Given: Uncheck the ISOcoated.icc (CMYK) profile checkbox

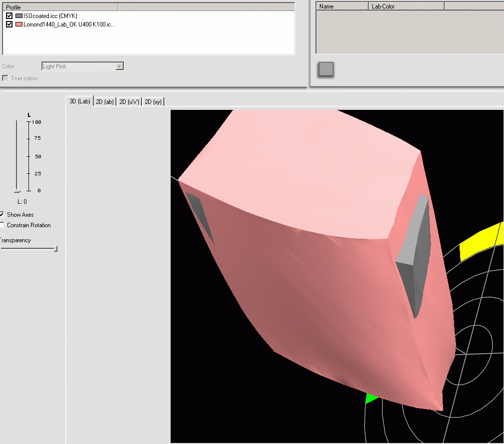Looking at the screenshot, I should pyautogui.click(x=9, y=16).
